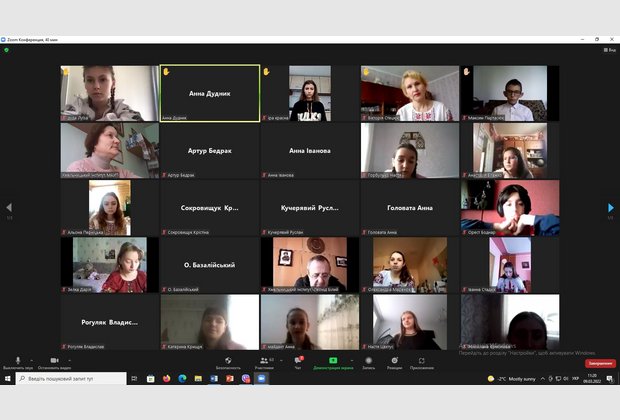The width and height of the screenshot is (620, 420).
Task: Select the Головата Анна tile
Action: [410, 208]
